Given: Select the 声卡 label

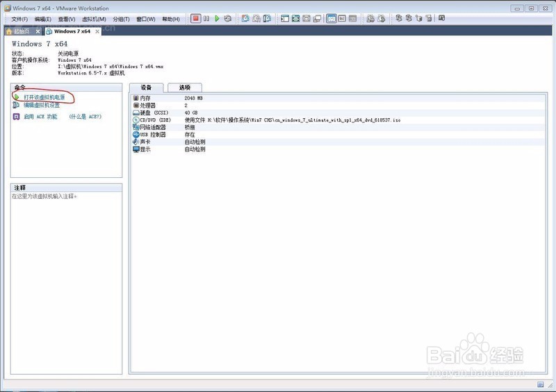Looking at the screenshot, I should click(x=145, y=142).
